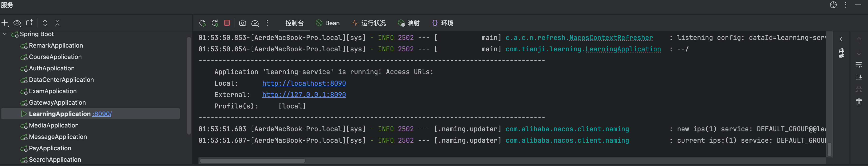Image resolution: width=868 pixels, height=166 pixels.
Task: Open the profiler gauge dropdown icon
Action: tap(255, 23)
